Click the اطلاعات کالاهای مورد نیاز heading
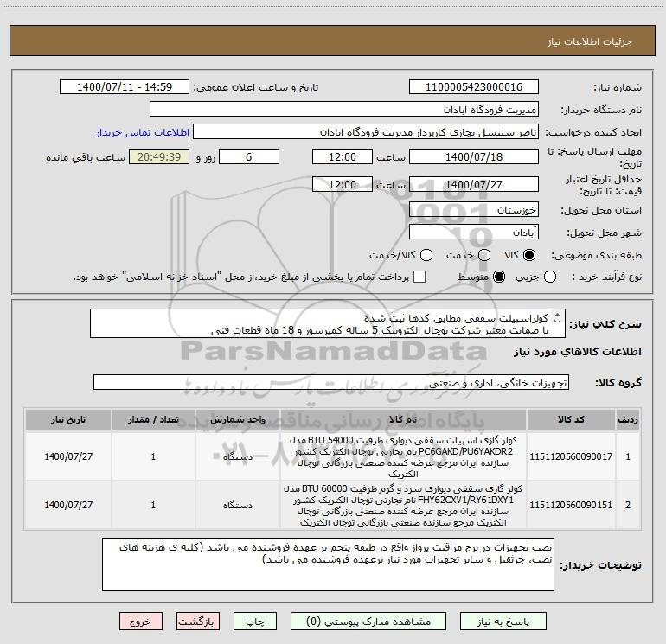 point(577,352)
